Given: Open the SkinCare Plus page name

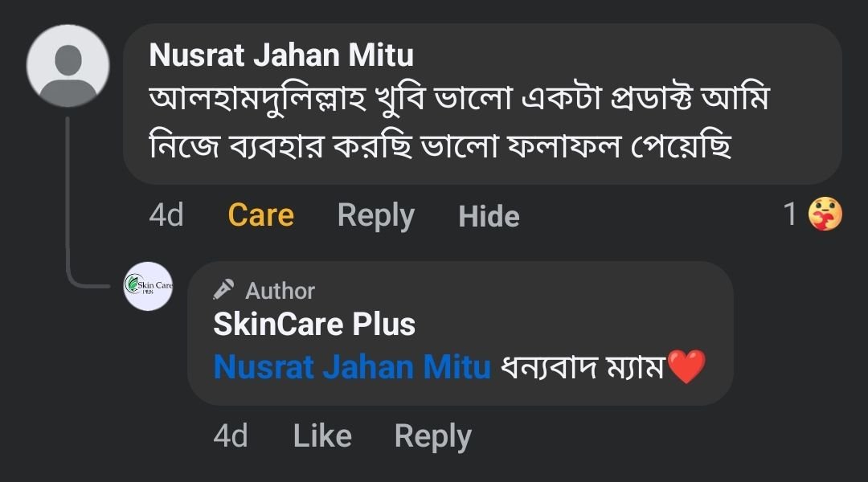Looking at the screenshot, I should pyautogui.click(x=314, y=325).
